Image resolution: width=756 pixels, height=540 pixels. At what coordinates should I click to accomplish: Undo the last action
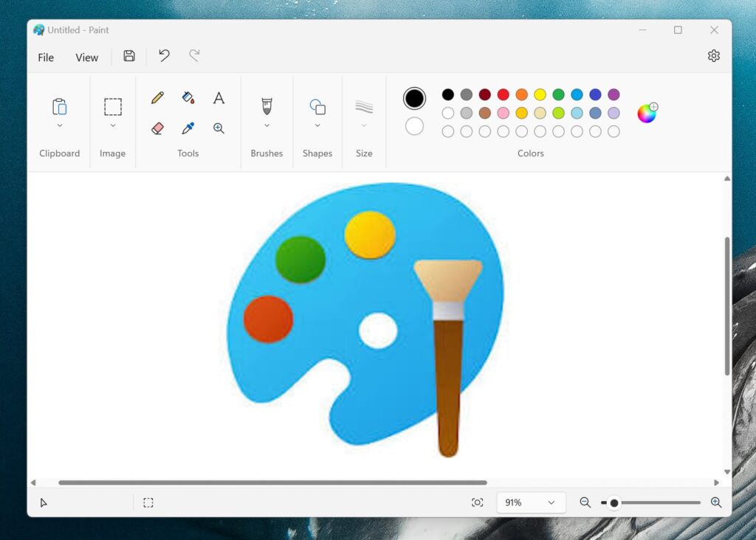[163, 55]
